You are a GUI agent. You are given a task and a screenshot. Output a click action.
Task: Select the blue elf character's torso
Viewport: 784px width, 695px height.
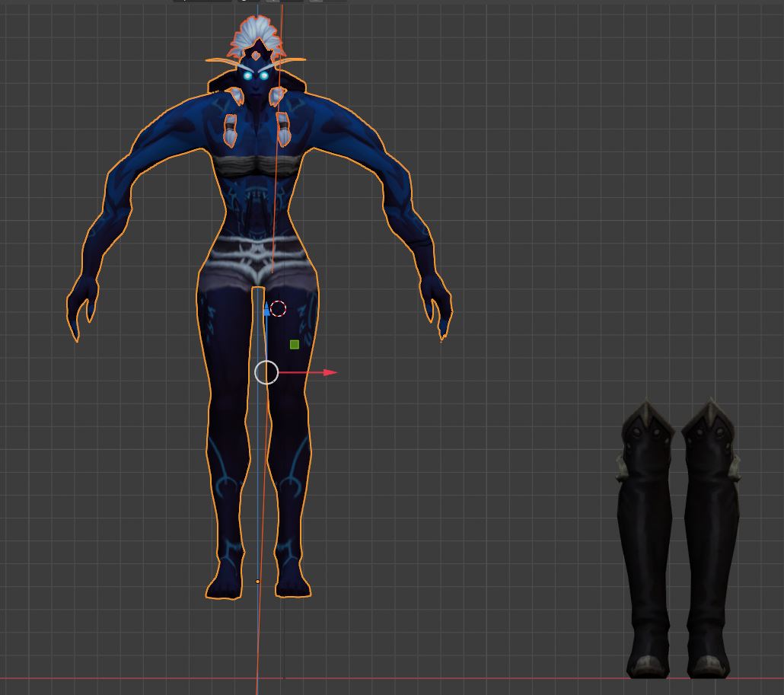point(257,190)
